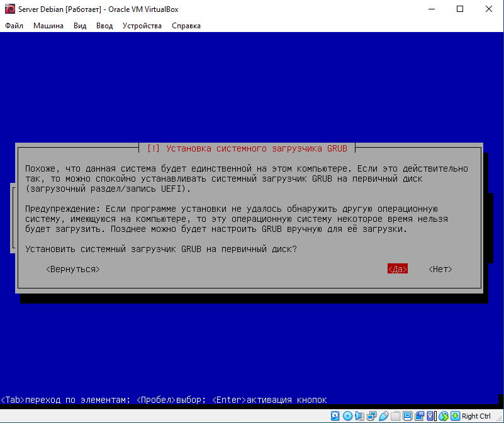Screen dimensions: 504x423
Task: Open the Справка menu
Action: [186, 26]
